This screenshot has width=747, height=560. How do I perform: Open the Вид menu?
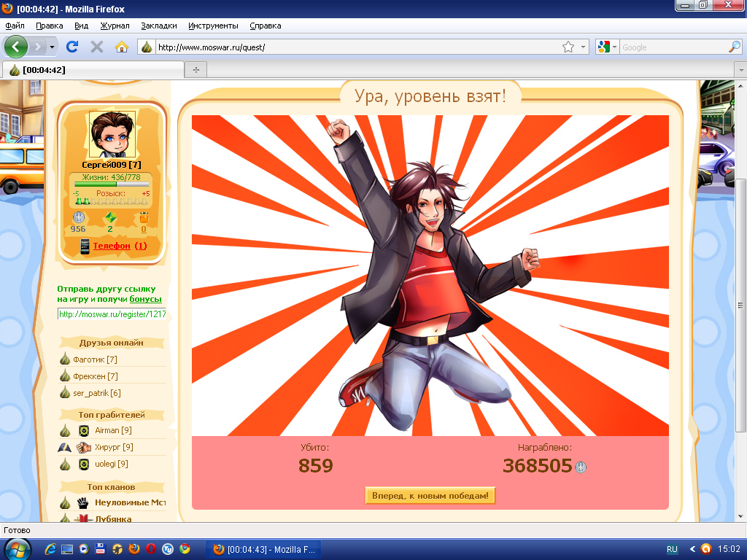click(x=82, y=26)
